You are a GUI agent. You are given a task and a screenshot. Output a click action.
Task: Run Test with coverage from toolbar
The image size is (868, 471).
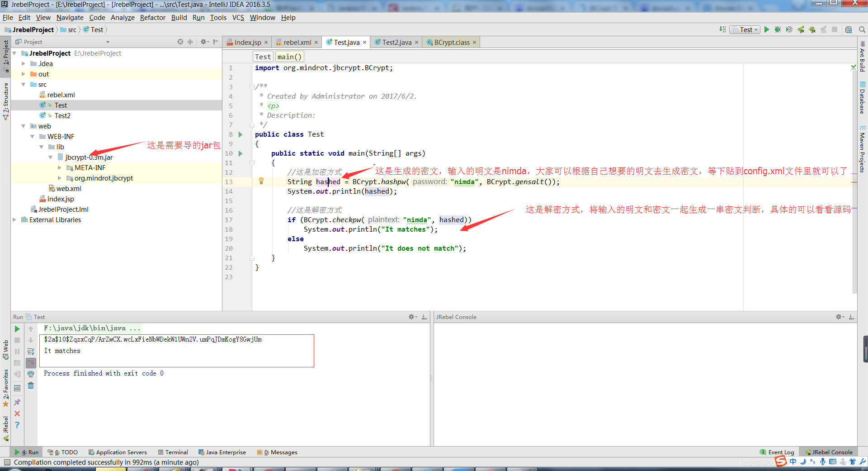(x=789, y=30)
